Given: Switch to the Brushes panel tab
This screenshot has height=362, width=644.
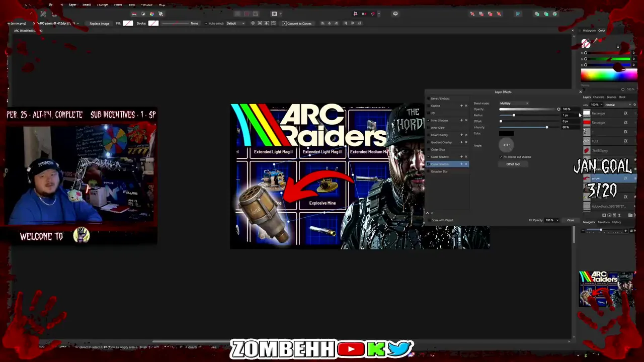Looking at the screenshot, I should click(x=612, y=97).
